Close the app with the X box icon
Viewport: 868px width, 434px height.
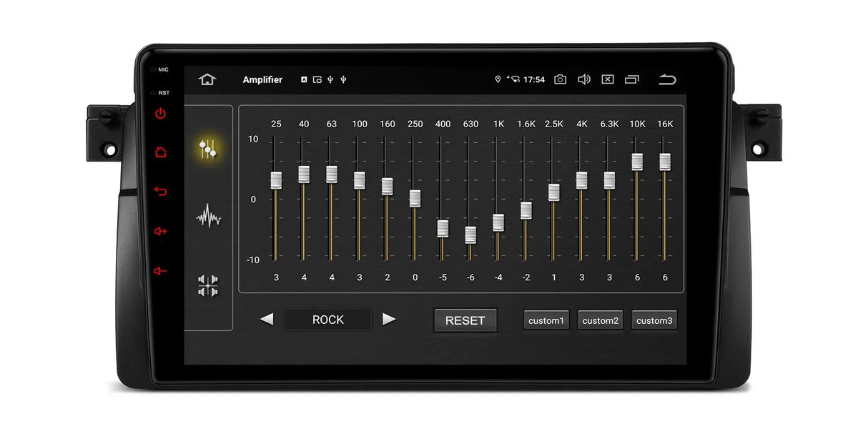point(608,79)
